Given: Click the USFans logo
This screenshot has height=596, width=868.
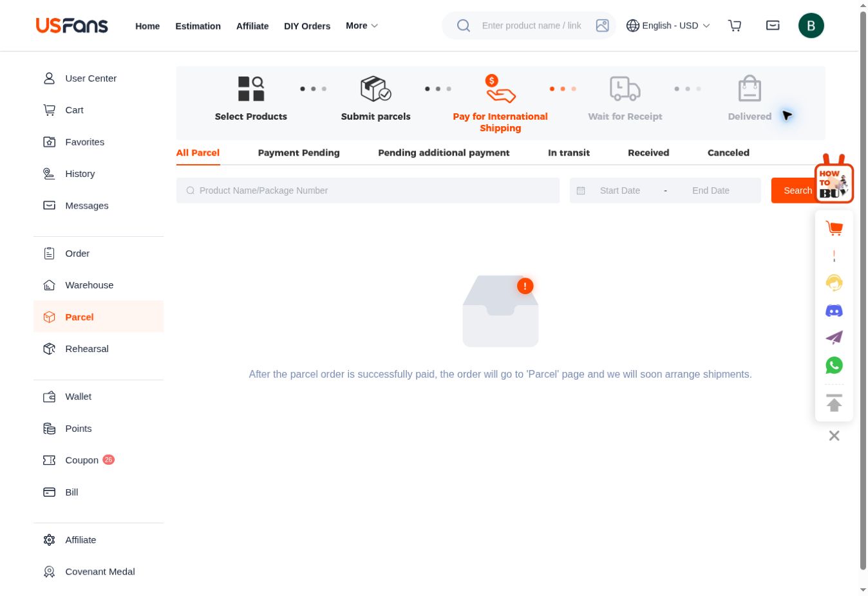Looking at the screenshot, I should tap(72, 26).
